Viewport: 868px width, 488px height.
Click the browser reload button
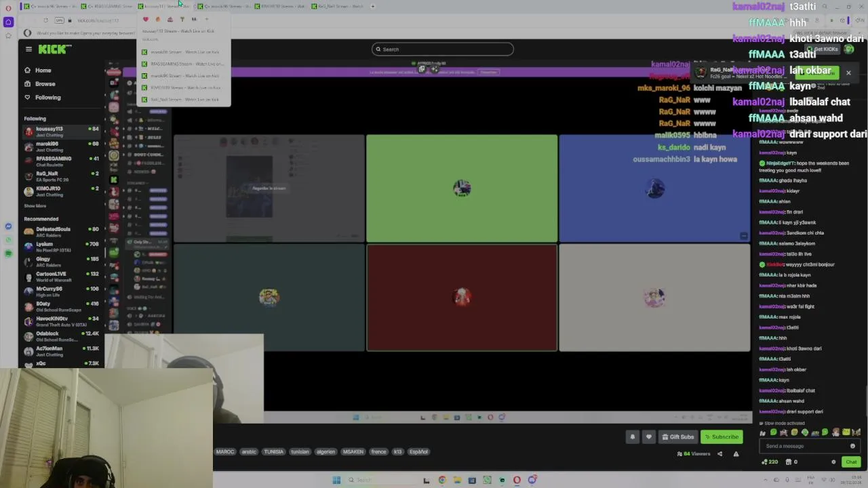pyautogui.click(x=45, y=20)
